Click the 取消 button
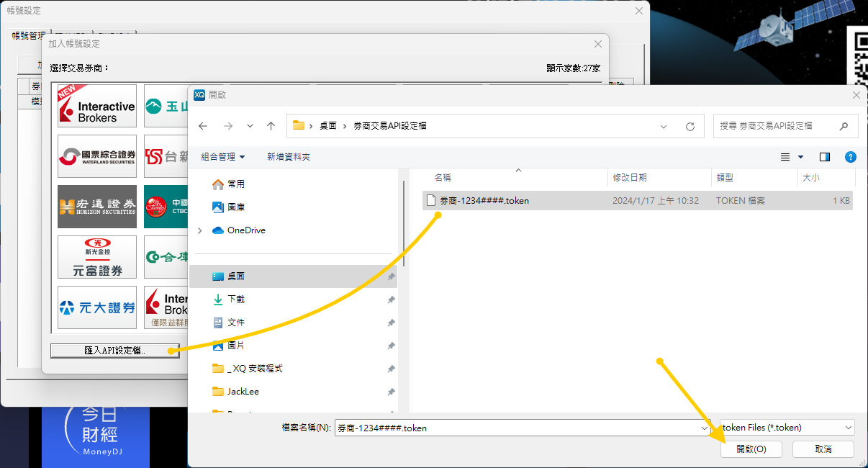The width and height of the screenshot is (868, 468). [x=823, y=449]
